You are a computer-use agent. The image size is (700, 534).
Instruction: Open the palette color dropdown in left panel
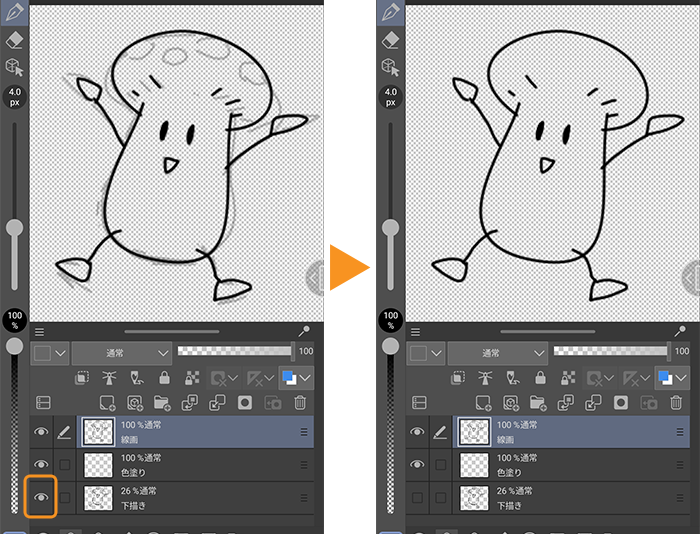pos(50,352)
